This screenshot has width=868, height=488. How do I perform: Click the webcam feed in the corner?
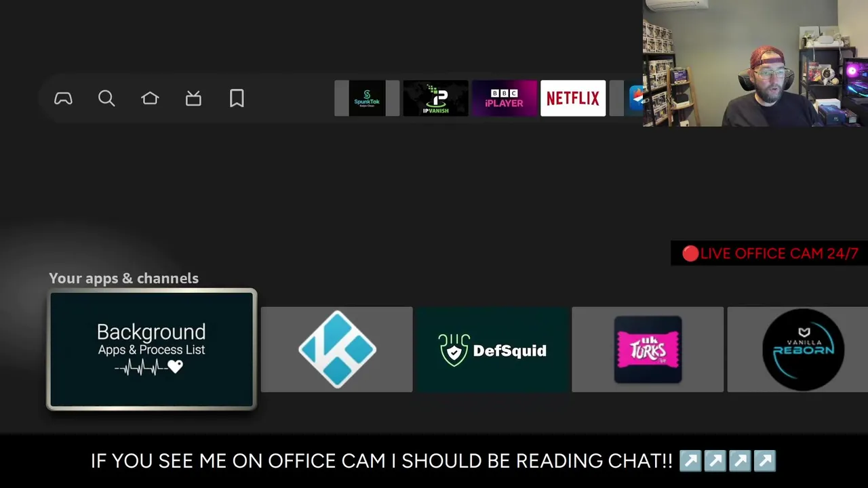pos(755,63)
